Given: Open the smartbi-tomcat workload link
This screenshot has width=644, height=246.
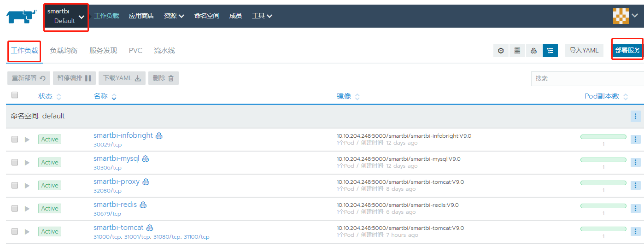Looking at the screenshot, I should [118, 228].
